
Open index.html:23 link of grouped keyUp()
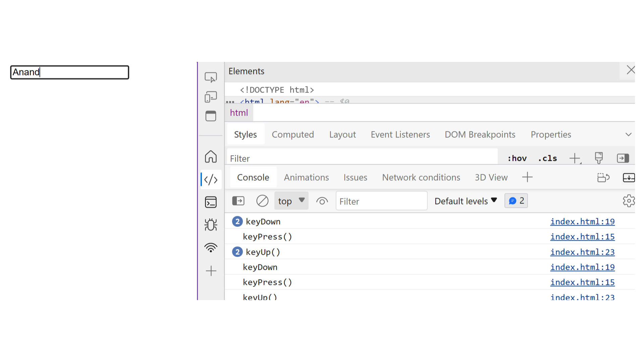(582, 252)
